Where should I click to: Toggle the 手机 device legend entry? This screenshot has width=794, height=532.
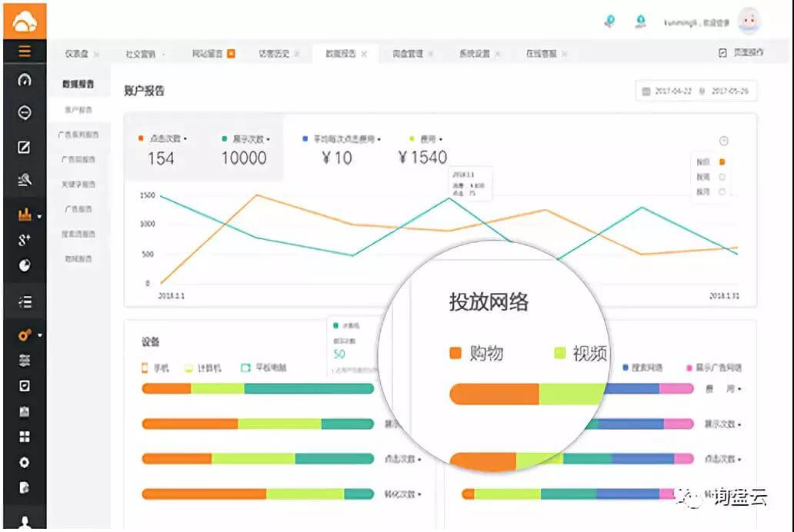155,368
